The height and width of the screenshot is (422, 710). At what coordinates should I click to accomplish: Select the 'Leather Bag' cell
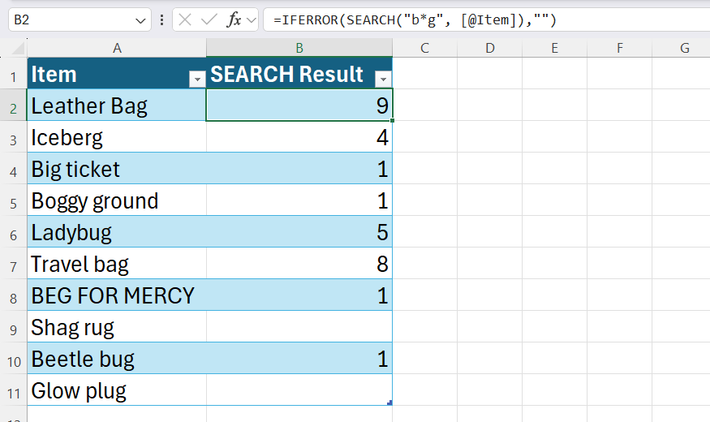(x=117, y=105)
